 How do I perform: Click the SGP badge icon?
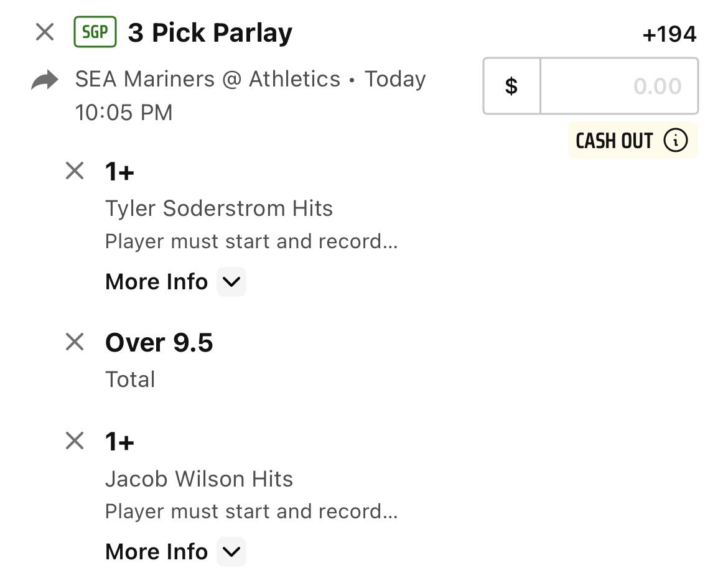95,32
